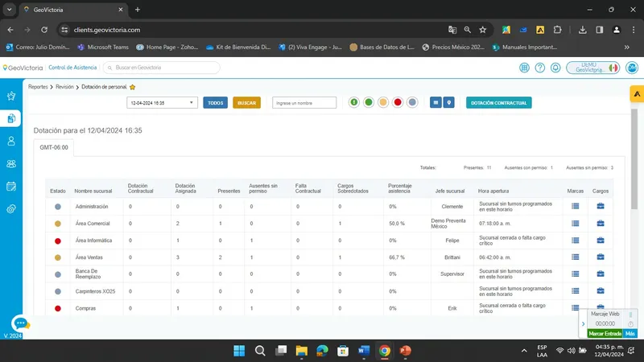644x362 pixels.
Task: Open the apps grid icon in header
Action: tap(524, 68)
